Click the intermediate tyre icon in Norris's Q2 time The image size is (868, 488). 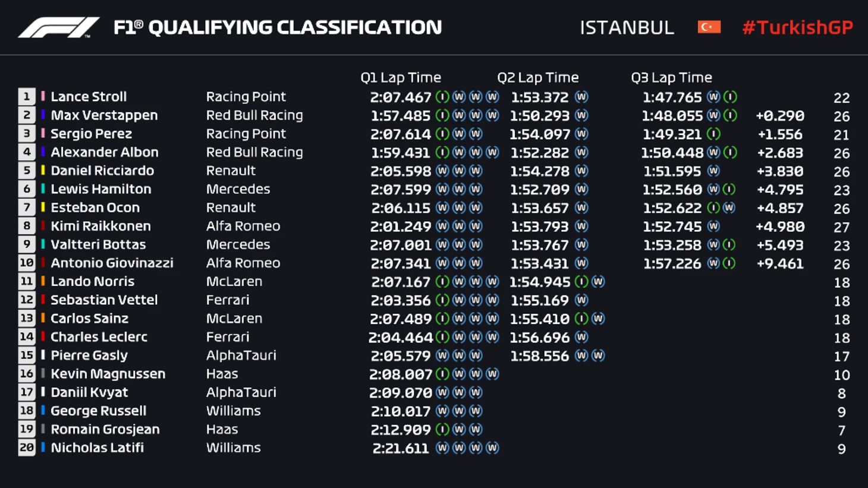581,282
